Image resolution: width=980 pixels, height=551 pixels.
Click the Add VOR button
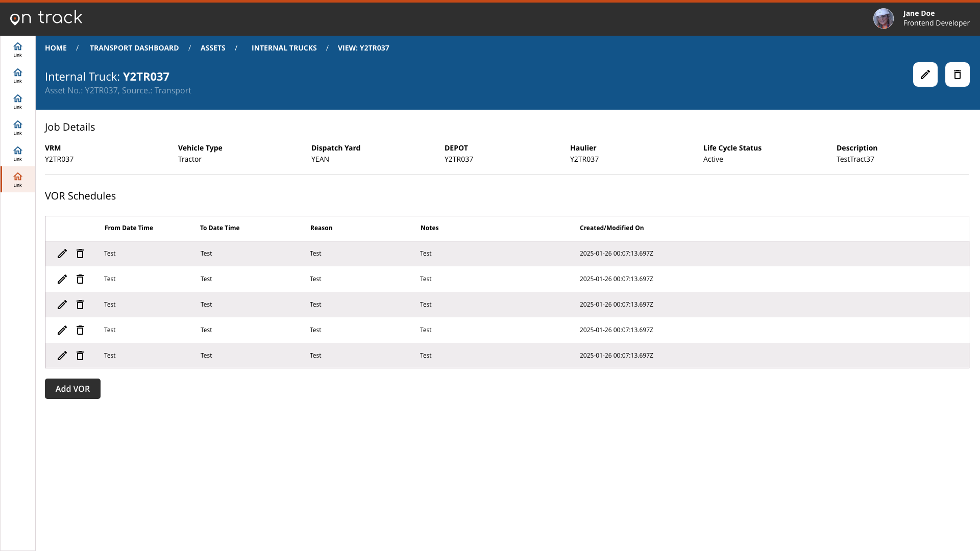tap(72, 388)
